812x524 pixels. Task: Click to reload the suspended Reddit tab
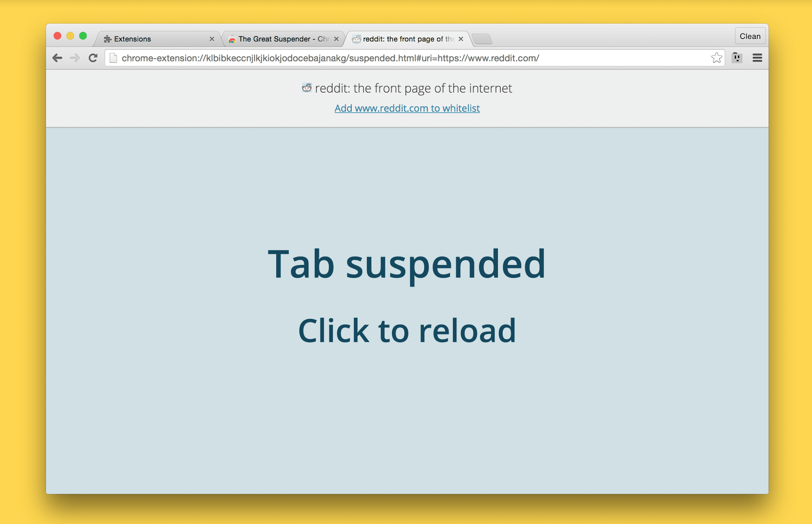(x=406, y=330)
